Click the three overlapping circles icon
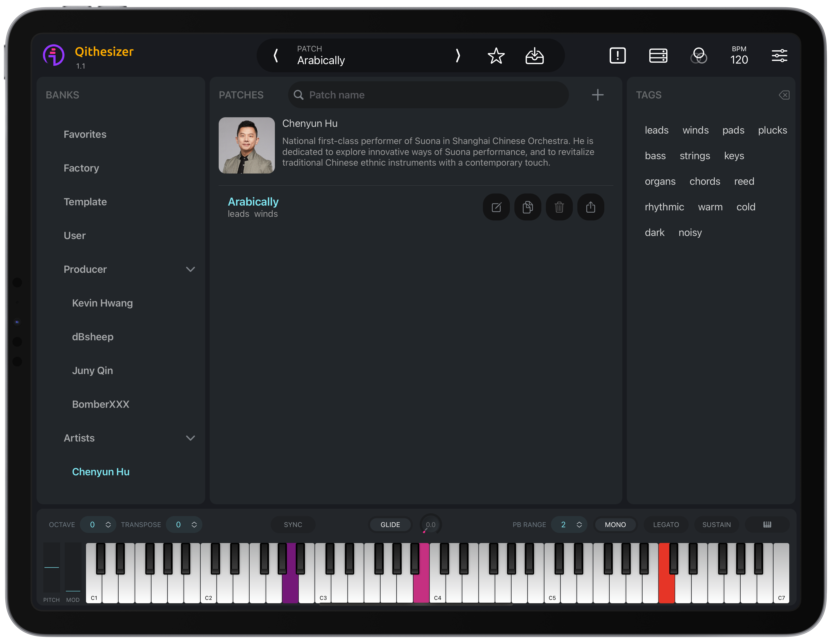 pyautogui.click(x=698, y=56)
